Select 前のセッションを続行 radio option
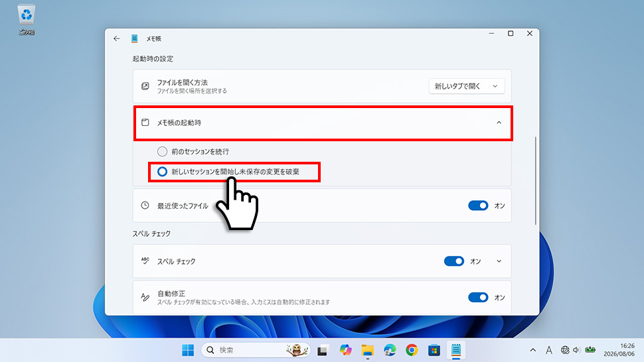Image resolution: width=644 pixels, height=362 pixels. click(x=162, y=152)
